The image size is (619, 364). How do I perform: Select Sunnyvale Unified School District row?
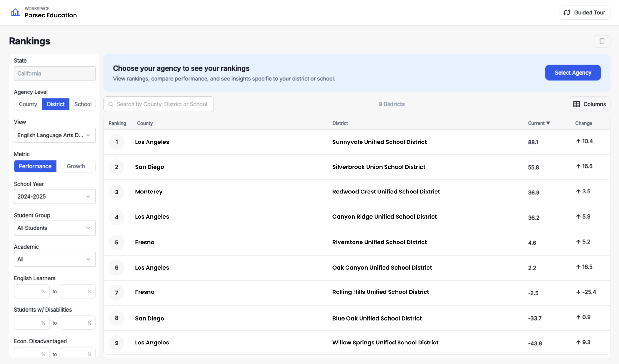(x=357, y=142)
